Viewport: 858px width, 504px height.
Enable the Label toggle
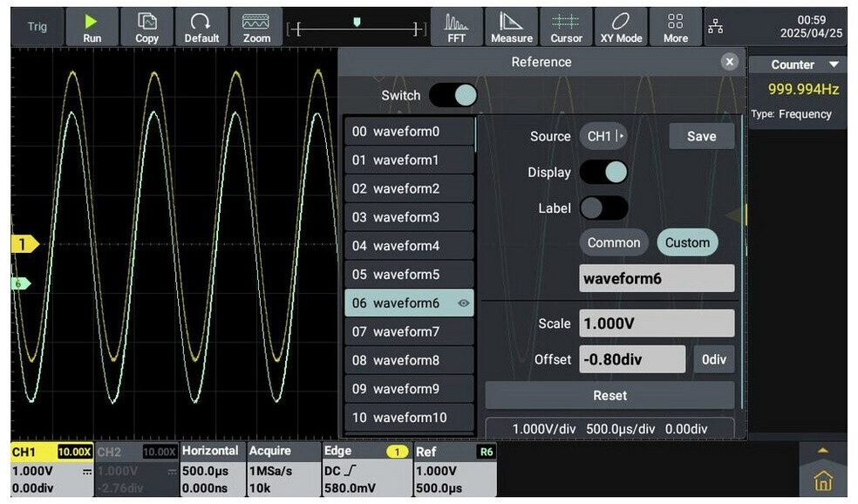coord(603,208)
